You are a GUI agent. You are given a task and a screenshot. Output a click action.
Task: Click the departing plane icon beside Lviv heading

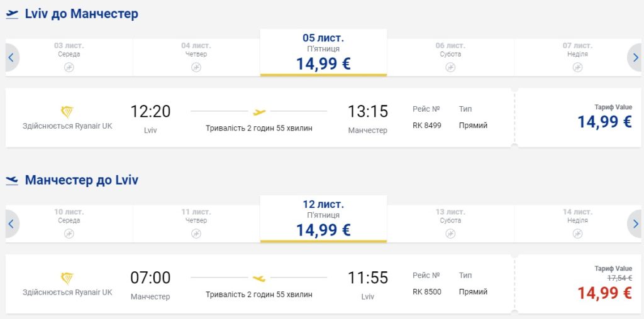coord(12,14)
